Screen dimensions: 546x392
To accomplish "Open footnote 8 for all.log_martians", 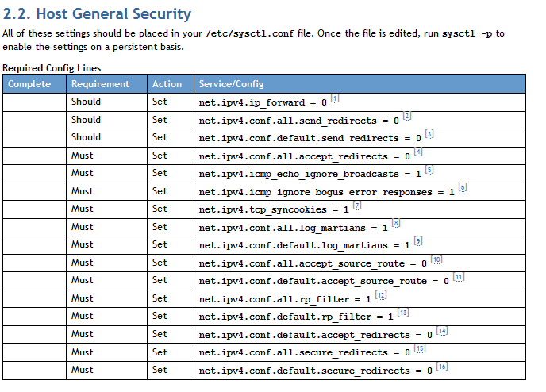I will (x=396, y=224).
